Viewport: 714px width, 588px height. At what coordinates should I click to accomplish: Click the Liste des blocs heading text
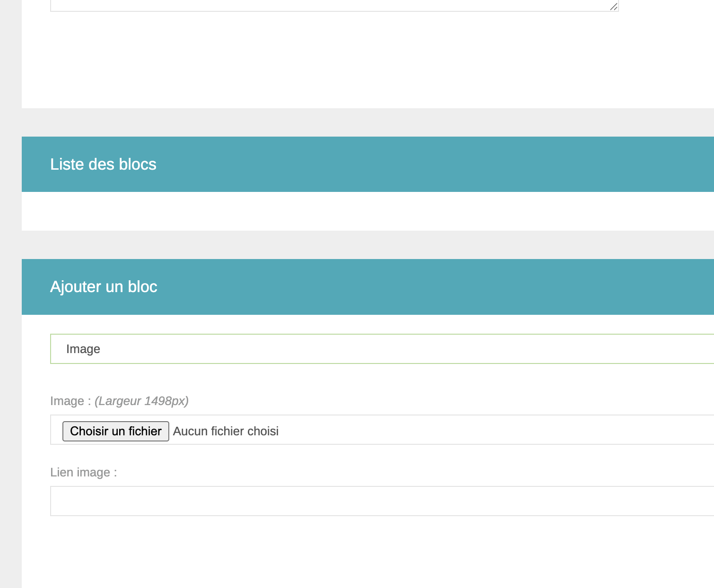[x=103, y=164]
